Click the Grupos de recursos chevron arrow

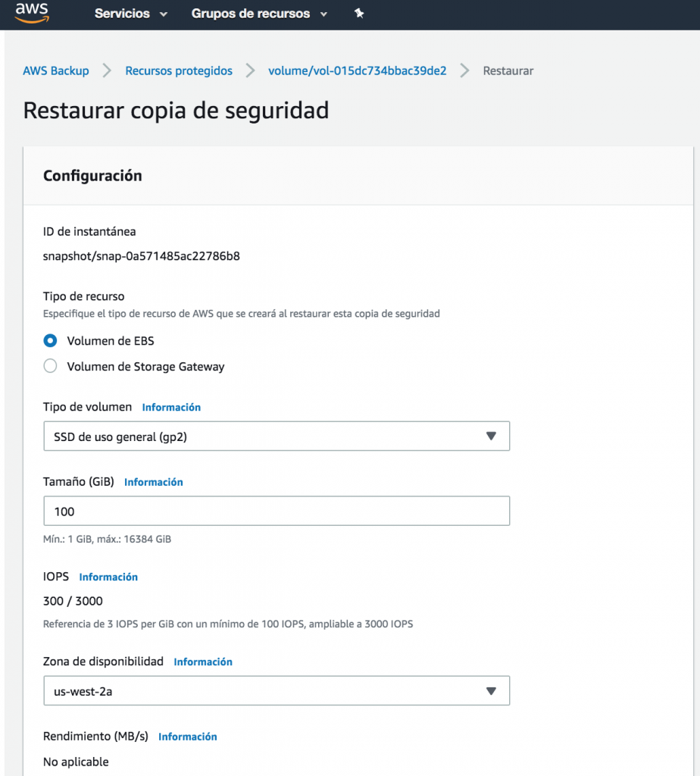click(x=323, y=14)
